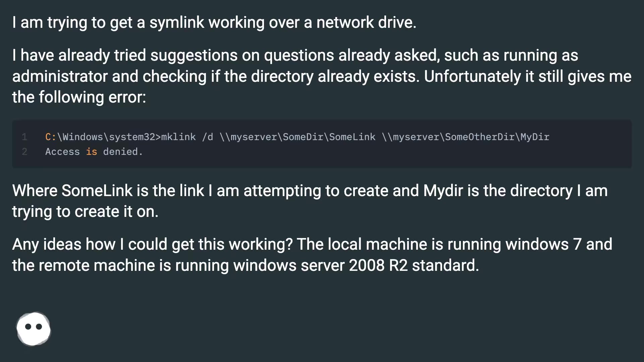The image size is (644, 362).
Task: Click the white ghost avatar icon
Action: pyautogui.click(x=34, y=329)
